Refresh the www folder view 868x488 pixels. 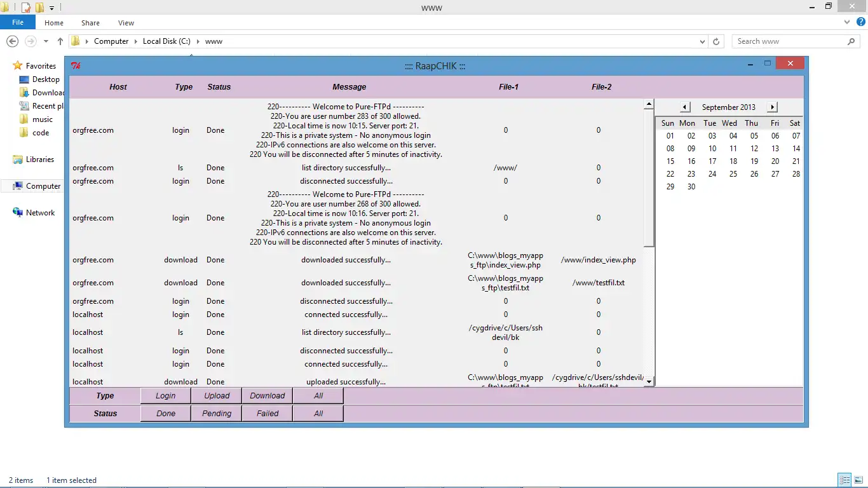pyautogui.click(x=716, y=41)
